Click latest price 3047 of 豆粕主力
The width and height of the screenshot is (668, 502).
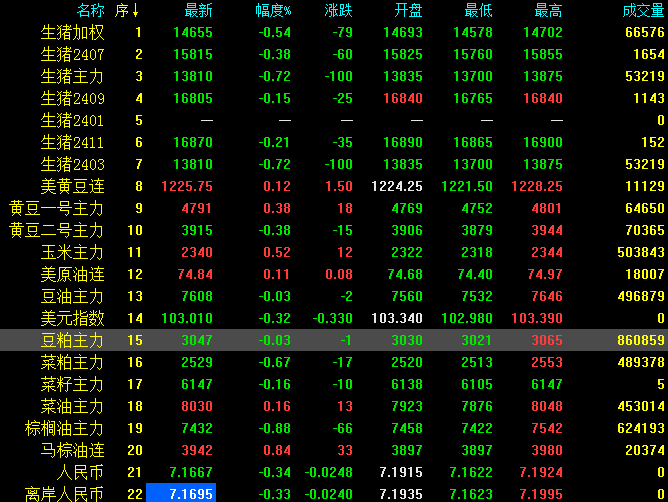coord(197,340)
